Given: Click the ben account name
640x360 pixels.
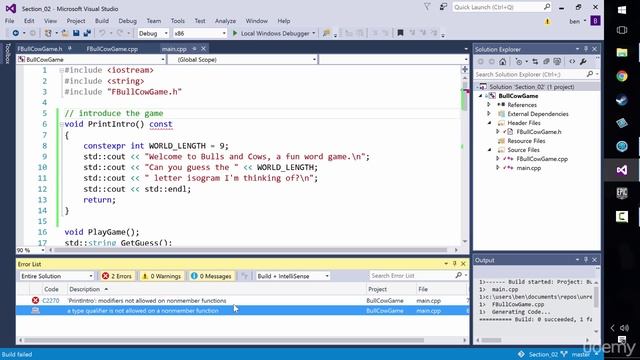Looking at the screenshot, I should tap(574, 21).
